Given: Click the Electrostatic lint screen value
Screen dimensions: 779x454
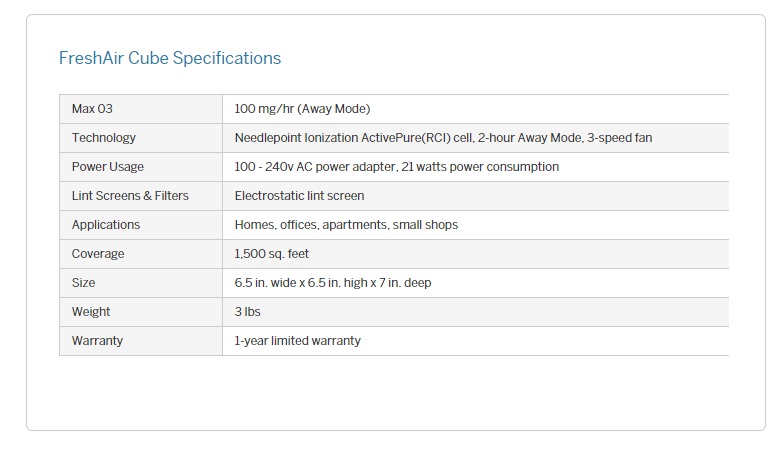Looking at the screenshot, I should pyautogui.click(x=299, y=196).
